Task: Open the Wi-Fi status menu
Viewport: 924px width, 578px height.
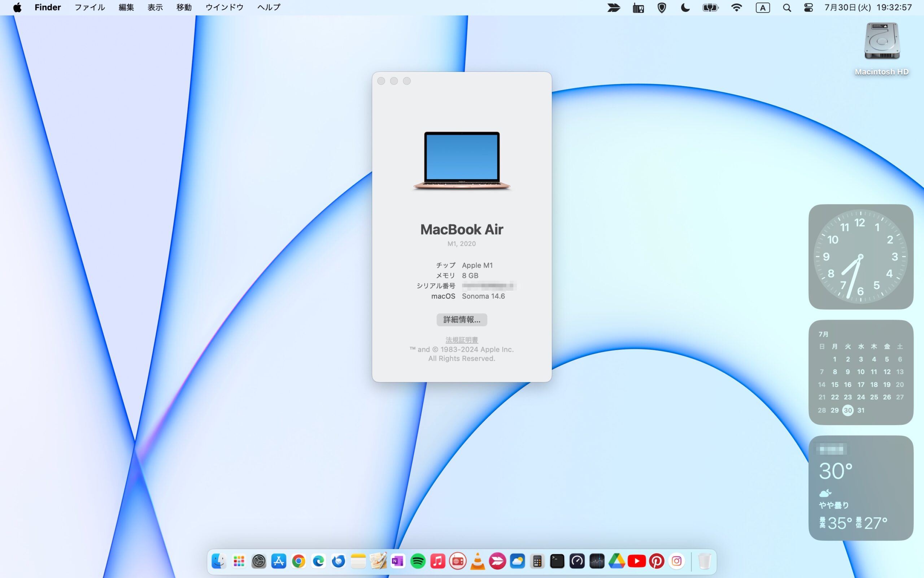Action: click(x=737, y=8)
